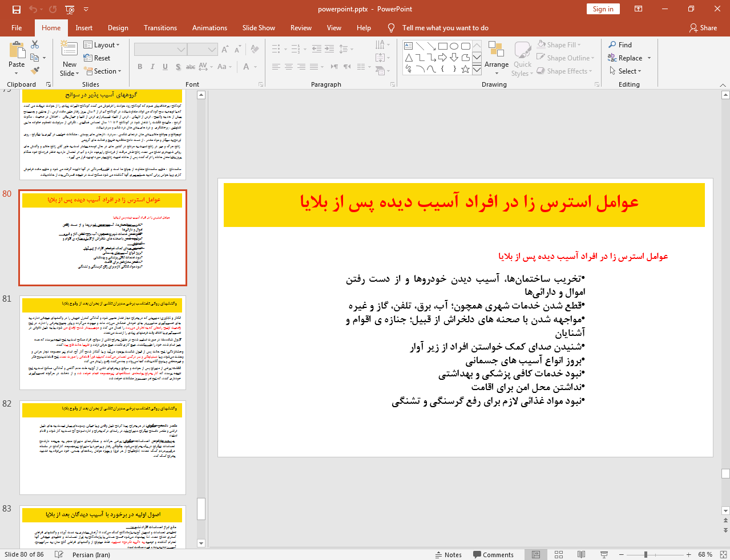Click the zoom slider handle
730x560 pixels.
(x=646, y=555)
